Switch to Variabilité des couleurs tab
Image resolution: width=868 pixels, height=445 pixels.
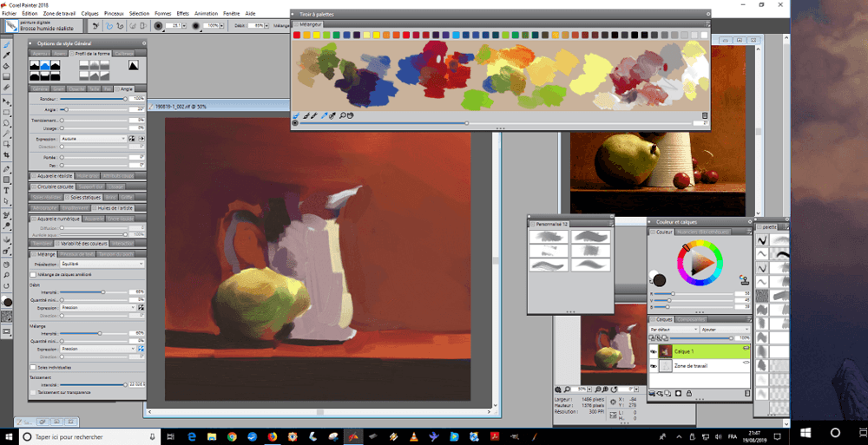(82, 244)
